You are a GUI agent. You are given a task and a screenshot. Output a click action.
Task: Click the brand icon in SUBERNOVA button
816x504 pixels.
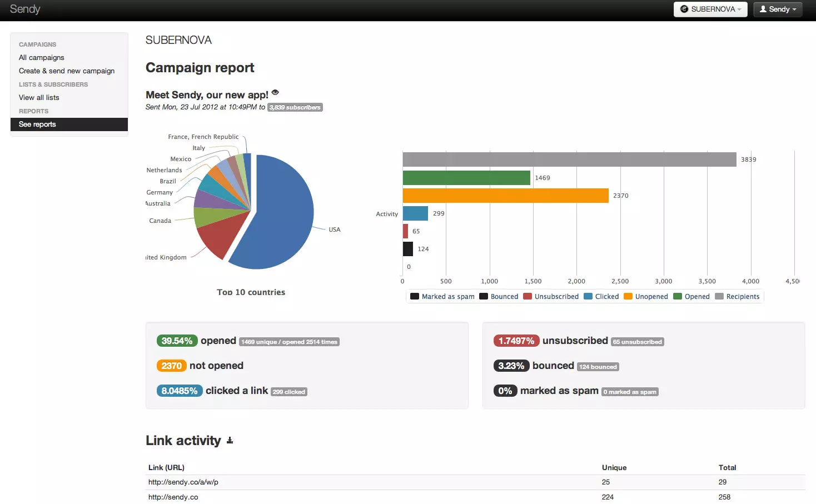click(684, 9)
